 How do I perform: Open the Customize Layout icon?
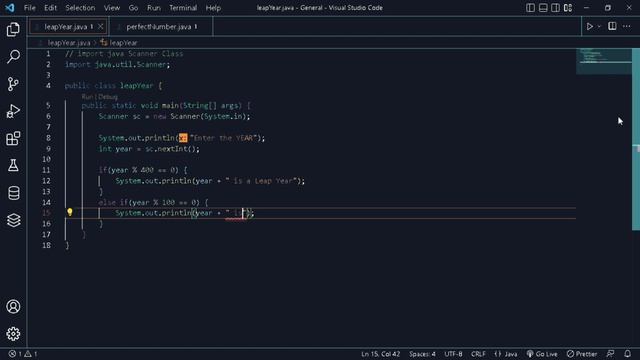coord(568,8)
